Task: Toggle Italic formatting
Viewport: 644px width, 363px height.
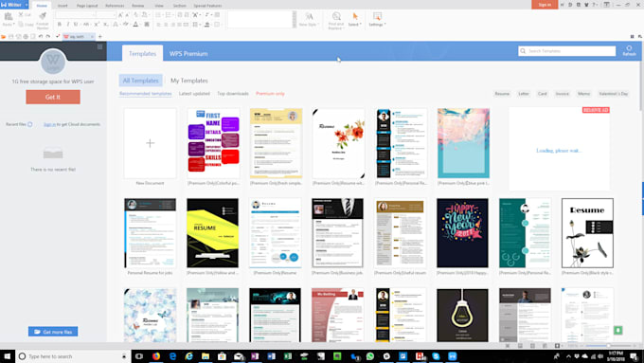Action: click(x=68, y=25)
